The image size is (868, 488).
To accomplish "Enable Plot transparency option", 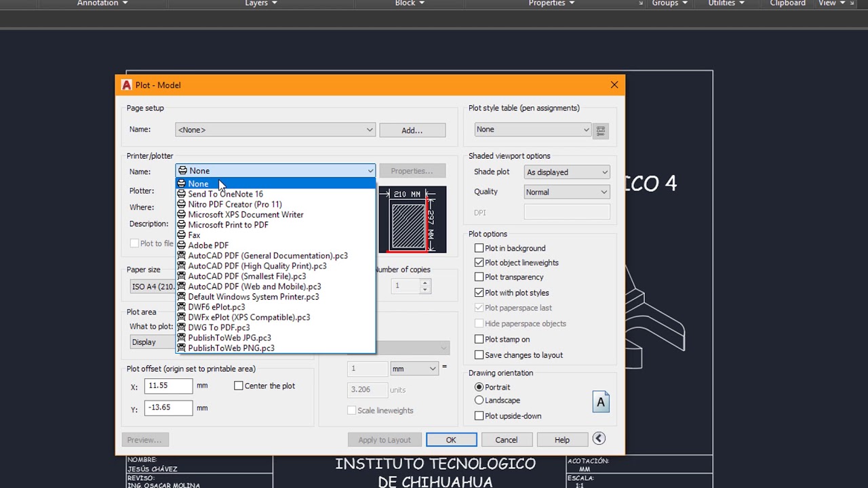I will (479, 277).
